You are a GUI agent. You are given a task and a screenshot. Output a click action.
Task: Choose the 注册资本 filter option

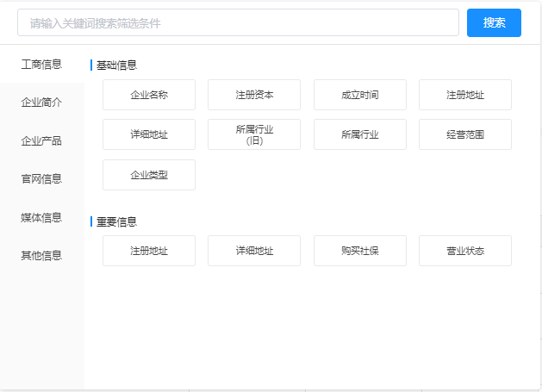pos(254,95)
